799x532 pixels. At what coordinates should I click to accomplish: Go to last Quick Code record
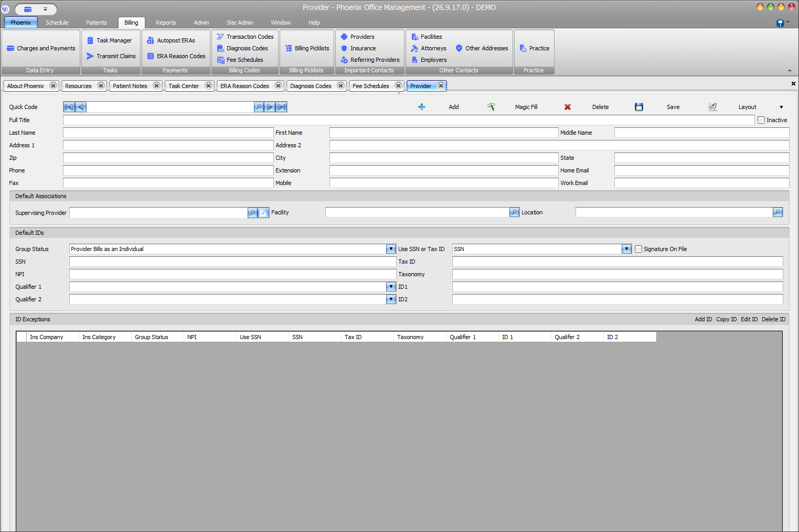[x=282, y=107]
